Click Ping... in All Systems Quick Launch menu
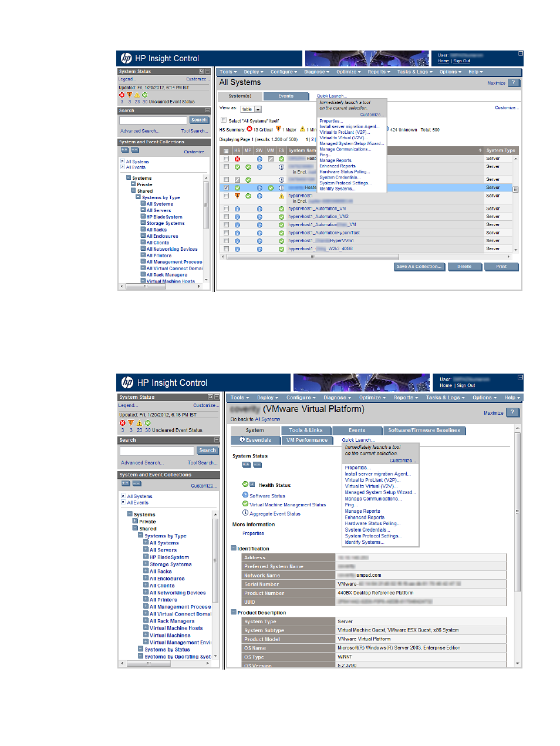The height and width of the screenshot is (746, 560). (325, 155)
